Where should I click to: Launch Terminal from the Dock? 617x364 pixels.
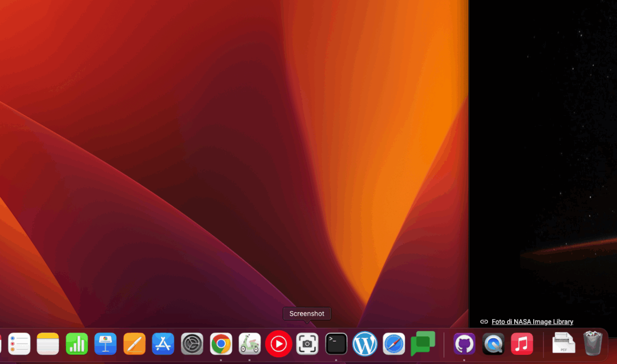click(x=336, y=344)
